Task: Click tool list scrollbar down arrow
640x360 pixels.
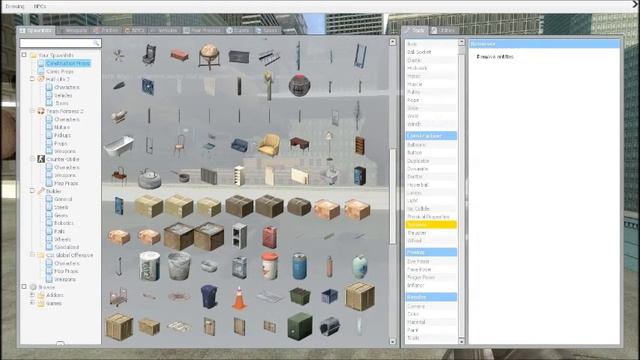Action: click(x=461, y=341)
